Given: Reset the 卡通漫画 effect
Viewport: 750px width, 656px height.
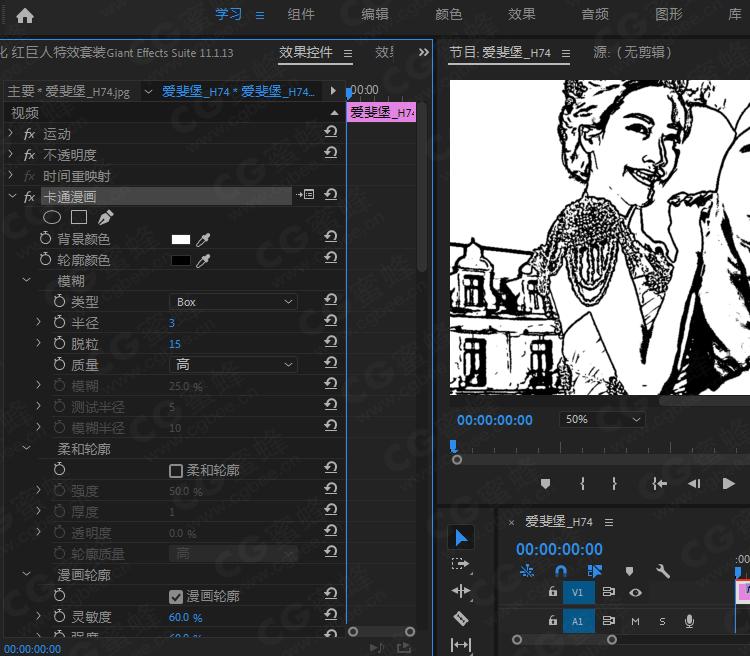Looking at the screenshot, I should (x=331, y=195).
